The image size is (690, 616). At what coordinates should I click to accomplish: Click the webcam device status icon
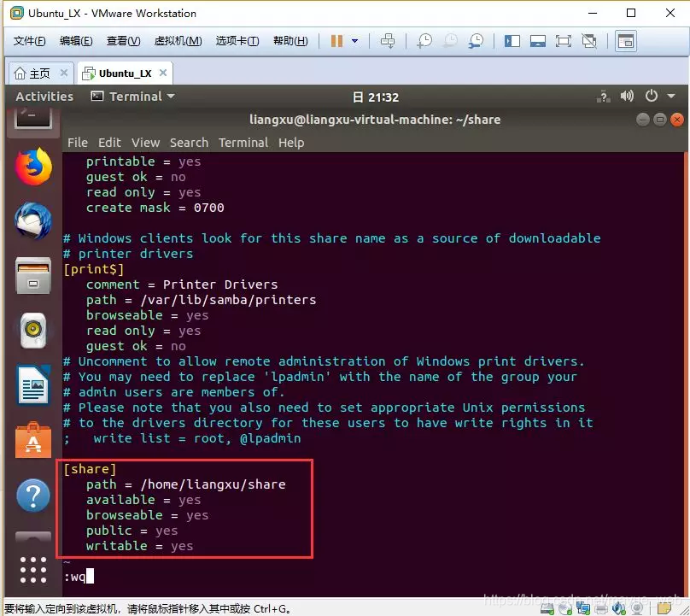[637, 608]
